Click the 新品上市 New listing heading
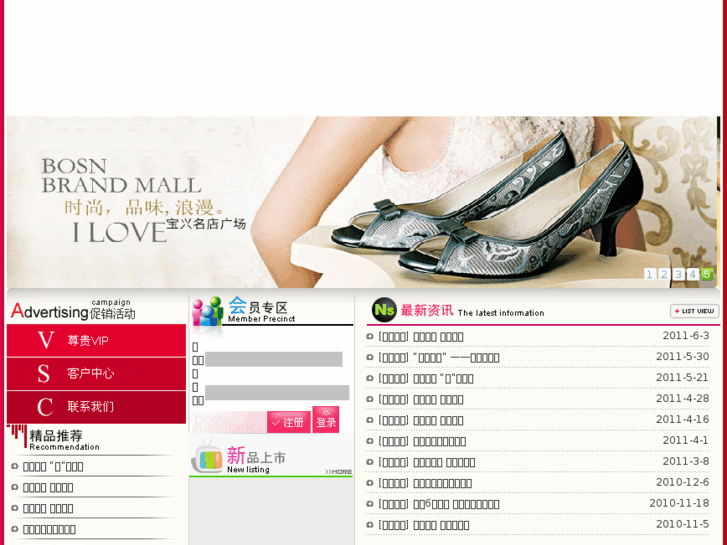This screenshot has height=545, width=727. click(x=256, y=460)
